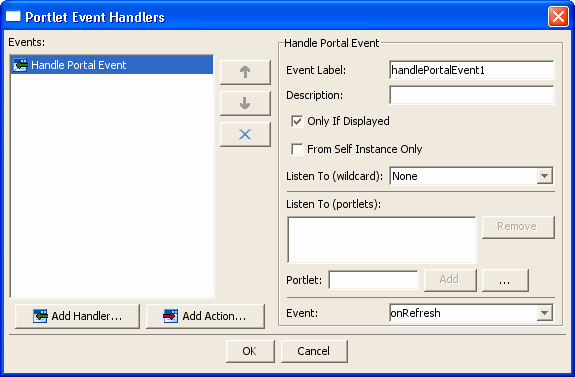Toggle the Only If Displayed checkbox
The image size is (575, 377).
(x=297, y=121)
